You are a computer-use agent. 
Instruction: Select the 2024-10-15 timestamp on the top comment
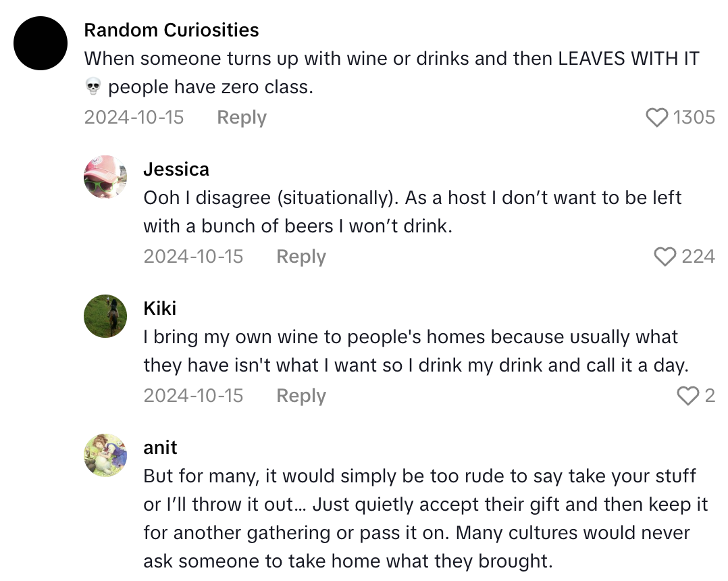pyautogui.click(x=134, y=118)
